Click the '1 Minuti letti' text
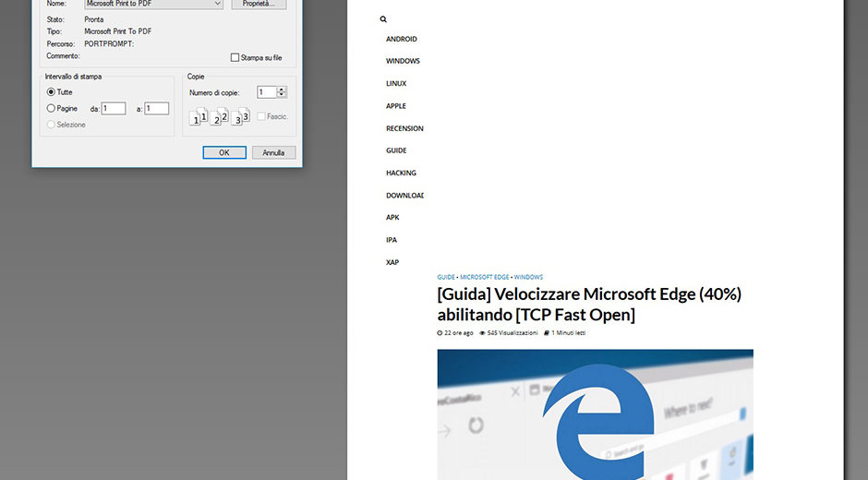This screenshot has height=480, width=868. 569,333
